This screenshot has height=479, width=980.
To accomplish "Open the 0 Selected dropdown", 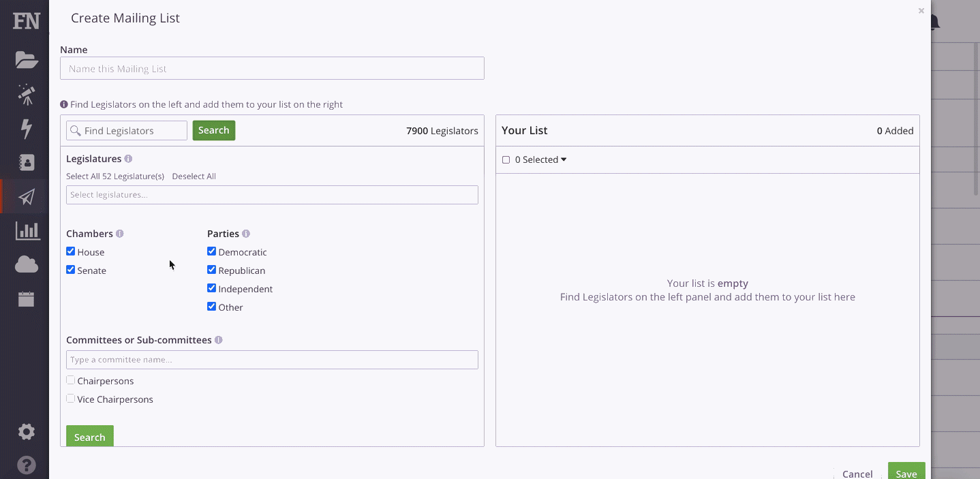I will coord(541,159).
